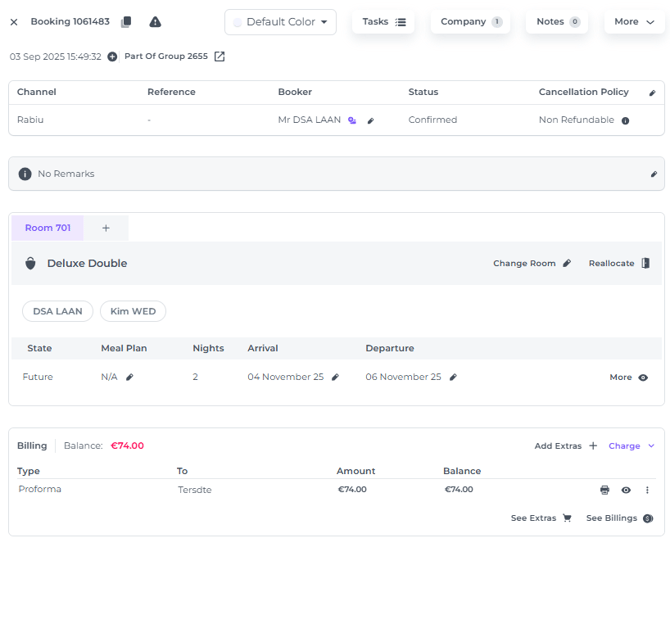This screenshot has width=670, height=624.
Task: Add a new room tab
Action: coord(106,228)
